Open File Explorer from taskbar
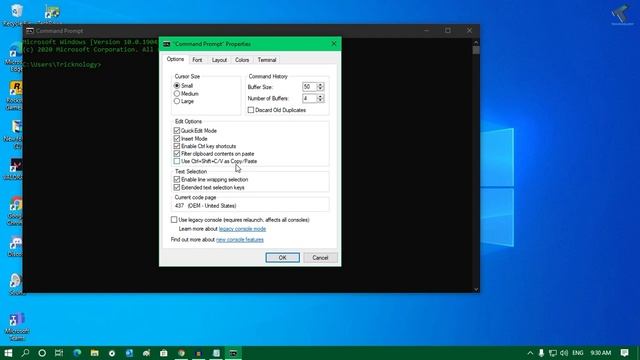The height and width of the screenshot is (360, 640). tap(95, 353)
